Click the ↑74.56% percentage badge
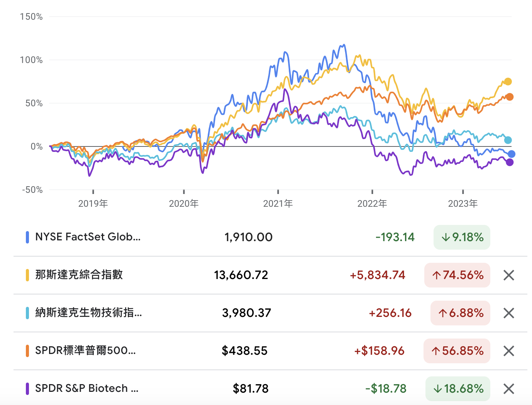Screen dimensions: 532x405 click(x=457, y=275)
